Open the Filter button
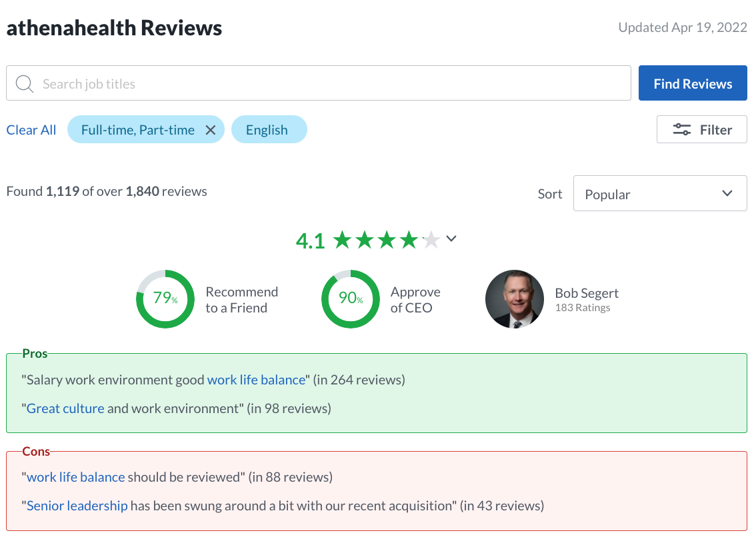This screenshot has height=537, width=756. coord(701,129)
